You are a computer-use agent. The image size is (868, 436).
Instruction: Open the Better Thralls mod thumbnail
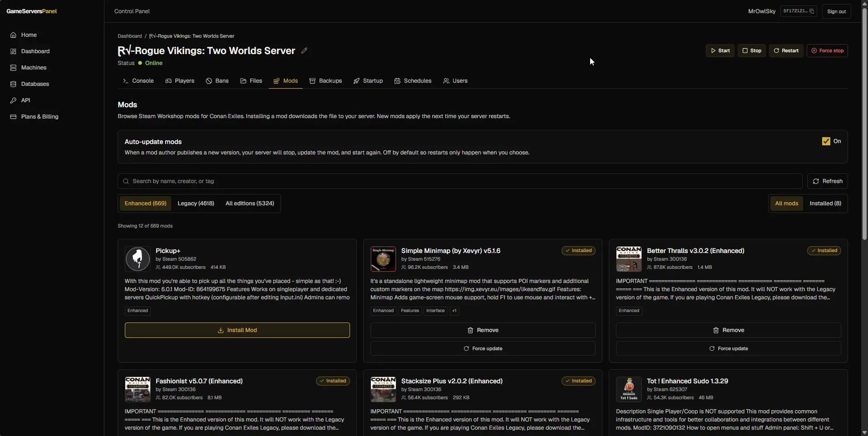click(629, 259)
